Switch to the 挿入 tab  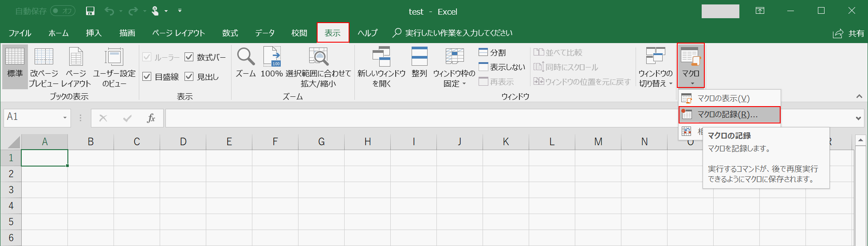coord(94,33)
